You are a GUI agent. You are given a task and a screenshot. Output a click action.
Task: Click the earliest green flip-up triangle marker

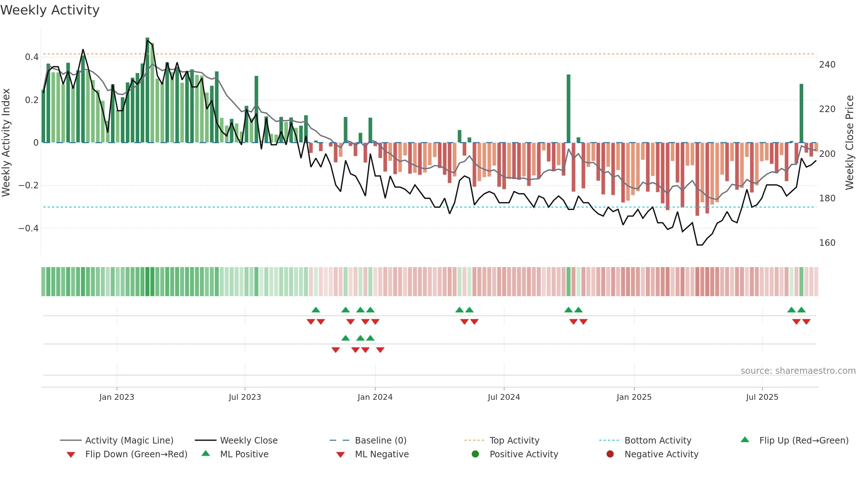point(316,310)
